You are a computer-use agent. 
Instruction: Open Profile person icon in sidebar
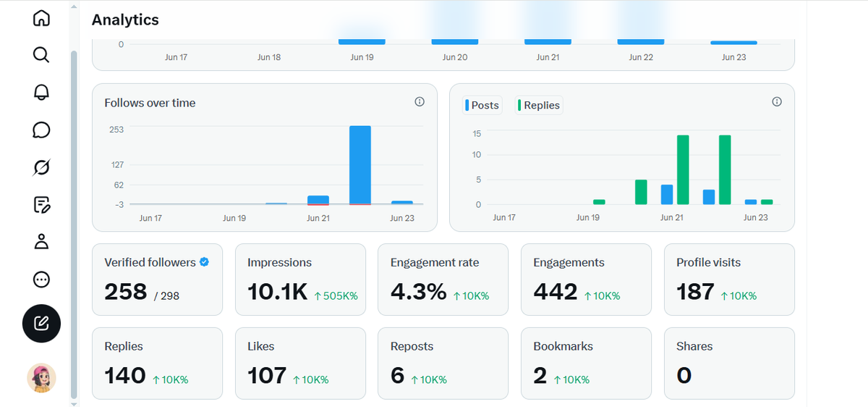click(x=41, y=242)
